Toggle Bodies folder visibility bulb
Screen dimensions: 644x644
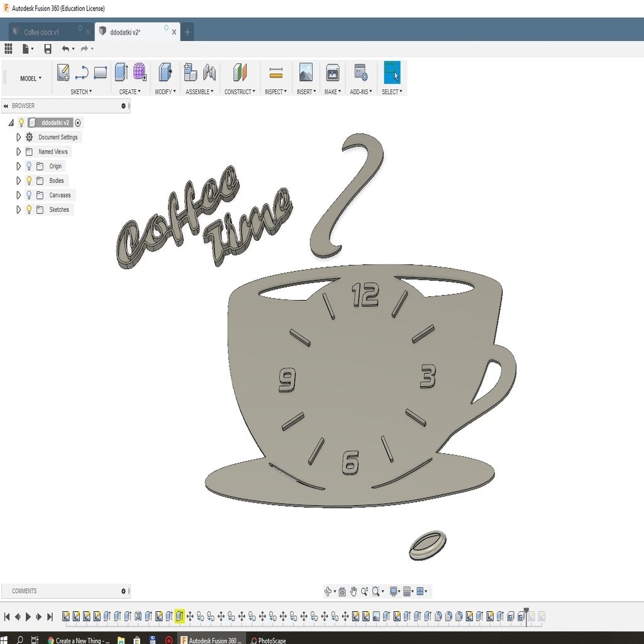pos(29,180)
